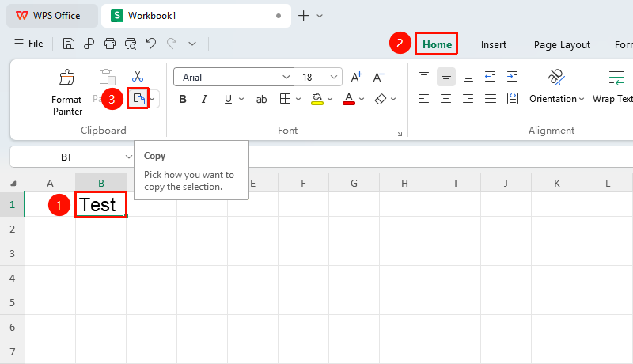The image size is (633, 364).
Task: Toggle underline formatting
Action: coord(228,99)
